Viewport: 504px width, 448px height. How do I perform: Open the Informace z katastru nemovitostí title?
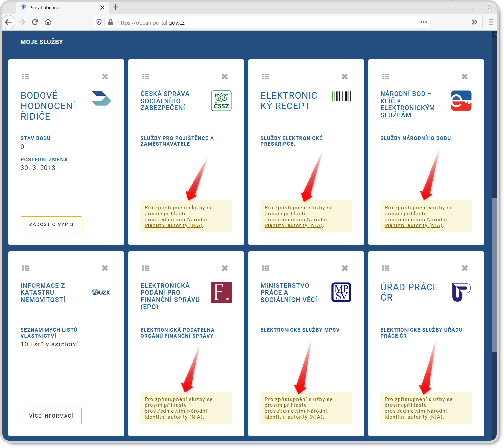43,292
